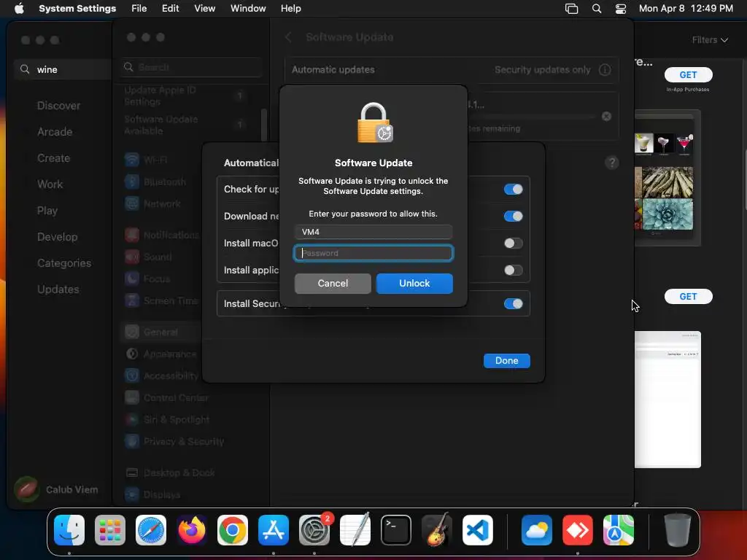Image resolution: width=747 pixels, height=560 pixels.
Task: Open System Settings from the Dock
Action: tap(314, 530)
